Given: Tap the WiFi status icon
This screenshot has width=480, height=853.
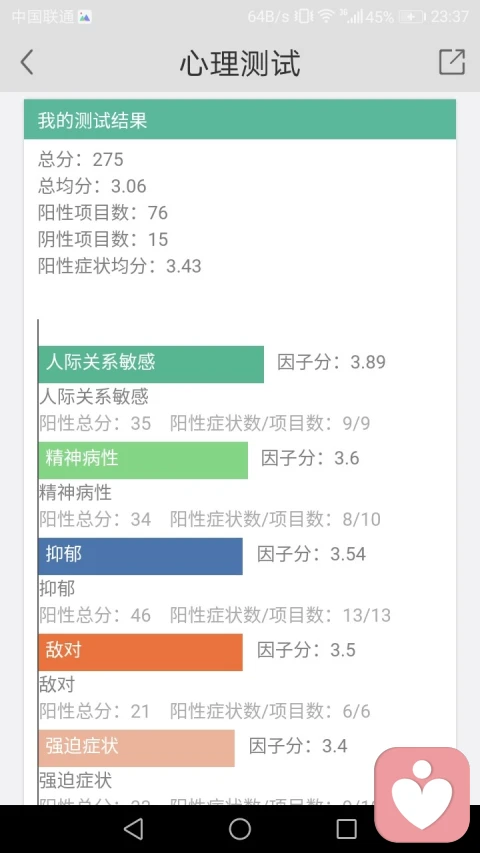Looking at the screenshot, I should (326, 16).
